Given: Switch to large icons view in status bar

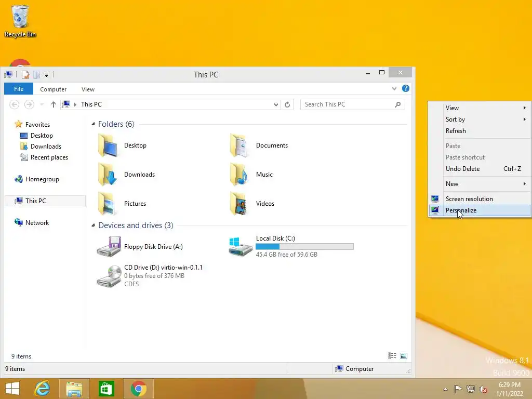Looking at the screenshot, I should (403, 355).
